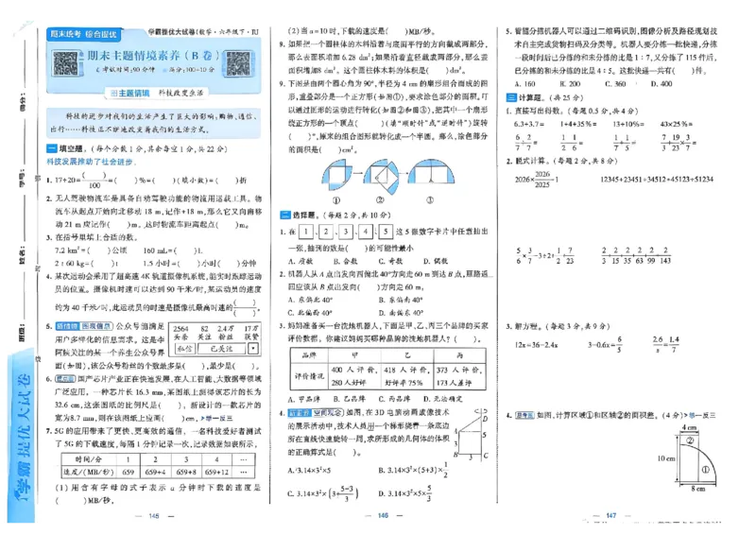Click table cell '400 人评价, 280 人好评'

coord(354,376)
